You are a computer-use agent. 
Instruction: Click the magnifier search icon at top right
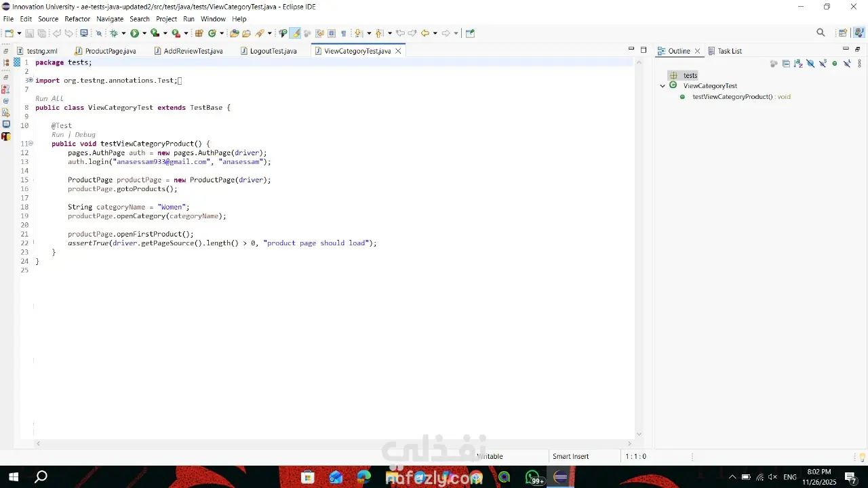tap(821, 33)
